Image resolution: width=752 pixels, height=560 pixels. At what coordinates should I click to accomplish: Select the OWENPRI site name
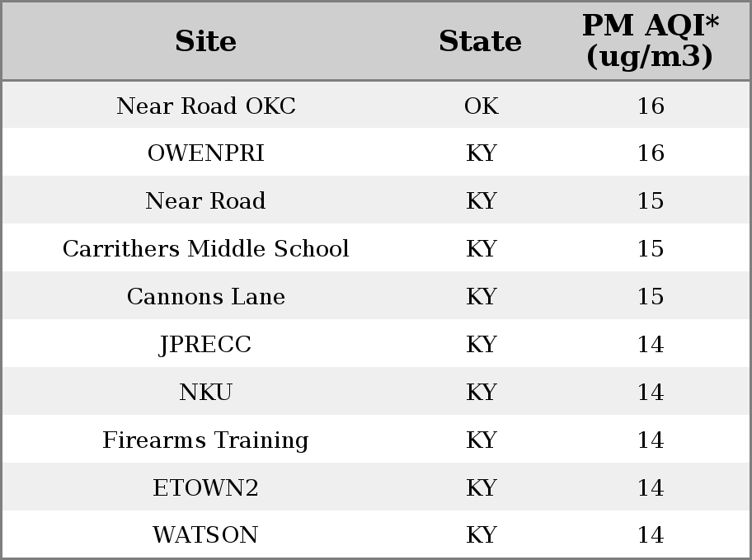click(206, 153)
